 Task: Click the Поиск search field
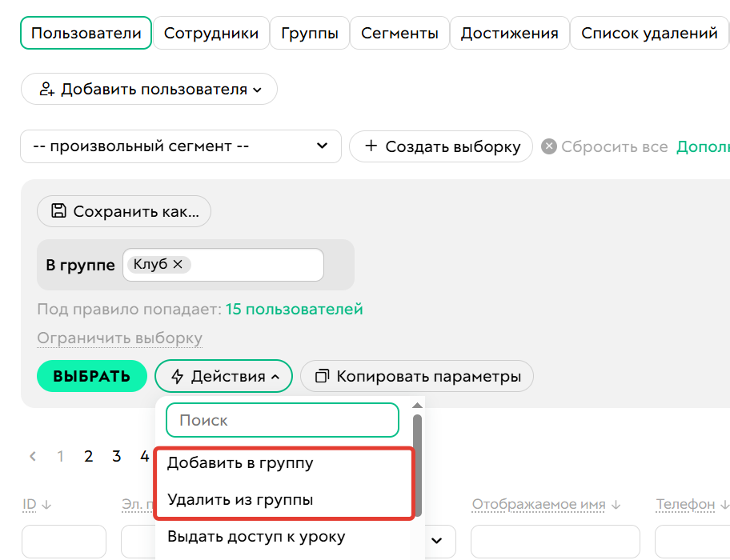pyautogui.click(x=282, y=419)
